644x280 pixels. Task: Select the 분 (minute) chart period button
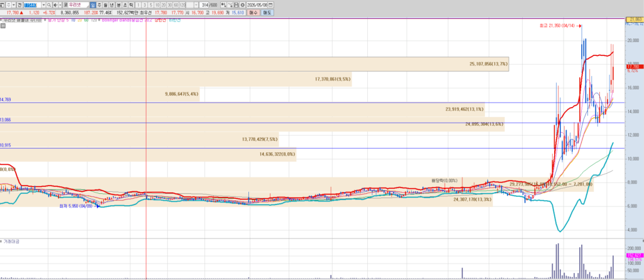click(x=119, y=5)
